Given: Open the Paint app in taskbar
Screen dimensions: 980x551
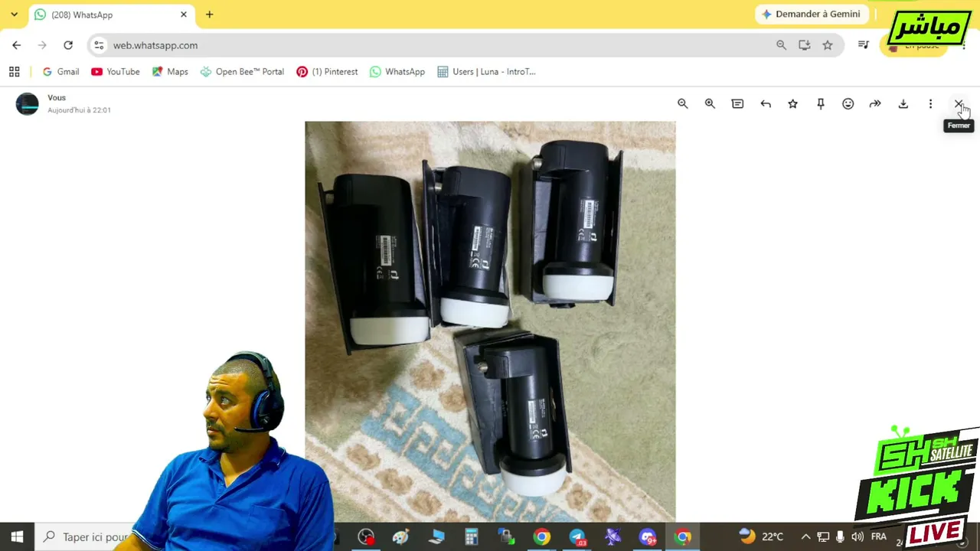Looking at the screenshot, I should click(400, 537).
